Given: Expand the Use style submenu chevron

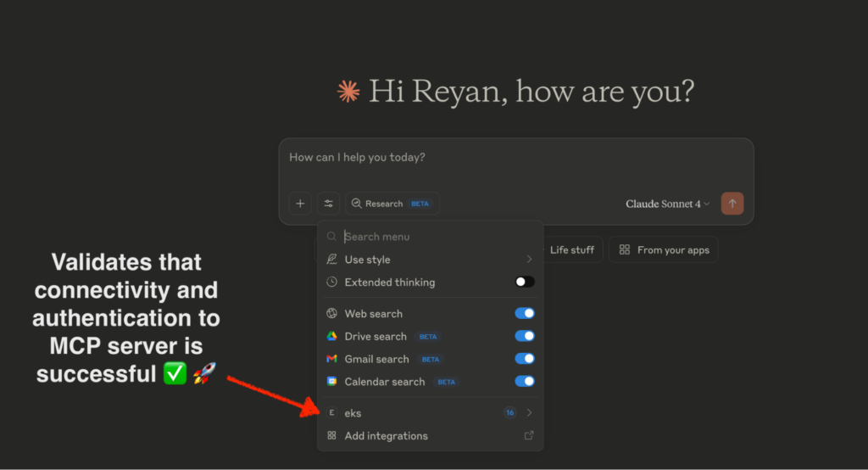Looking at the screenshot, I should coord(529,259).
